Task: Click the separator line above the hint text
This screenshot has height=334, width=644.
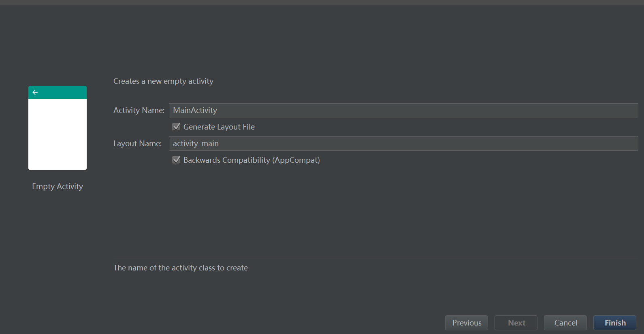Action: coord(375,257)
